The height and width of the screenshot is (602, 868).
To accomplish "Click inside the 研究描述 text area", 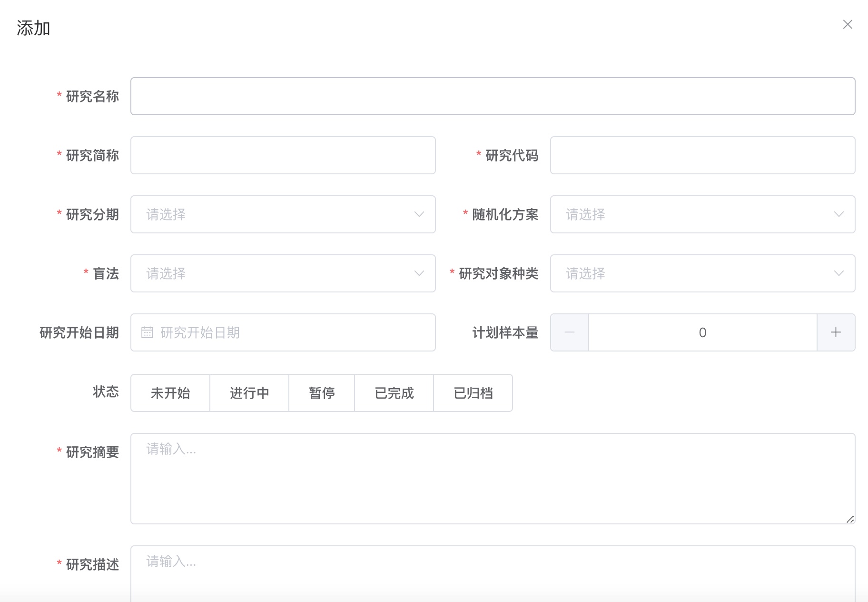I will click(493, 574).
